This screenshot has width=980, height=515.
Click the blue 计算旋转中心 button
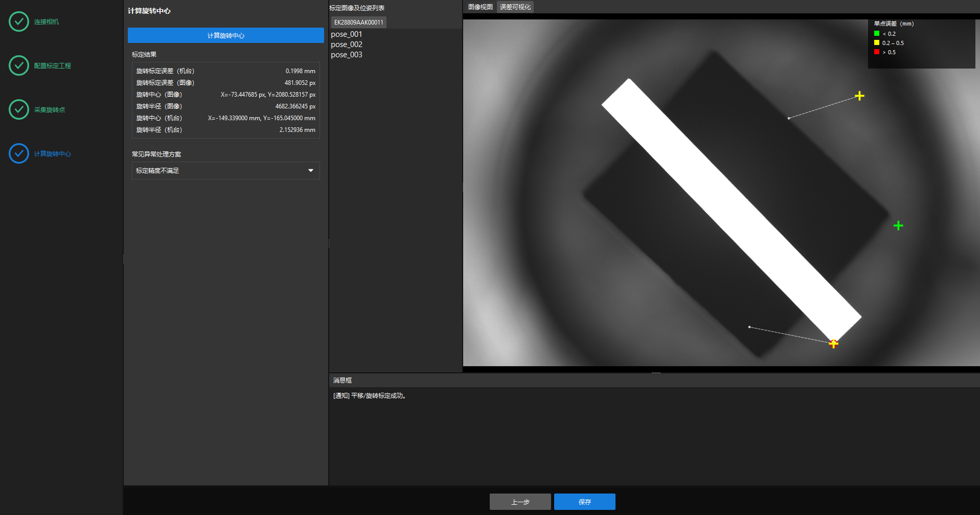[226, 35]
